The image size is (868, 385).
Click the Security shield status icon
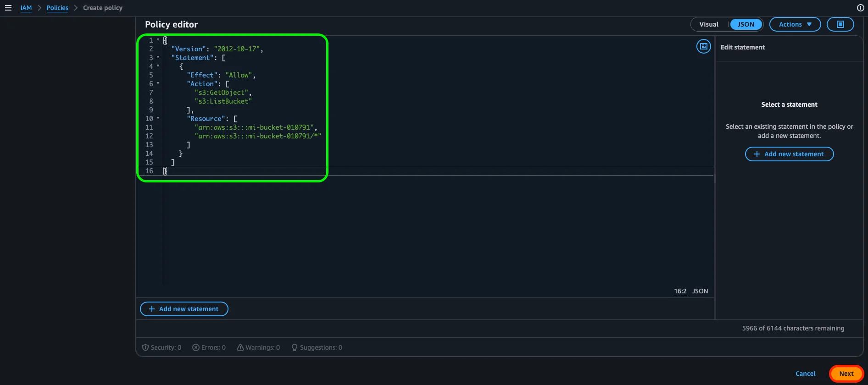(145, 347)
